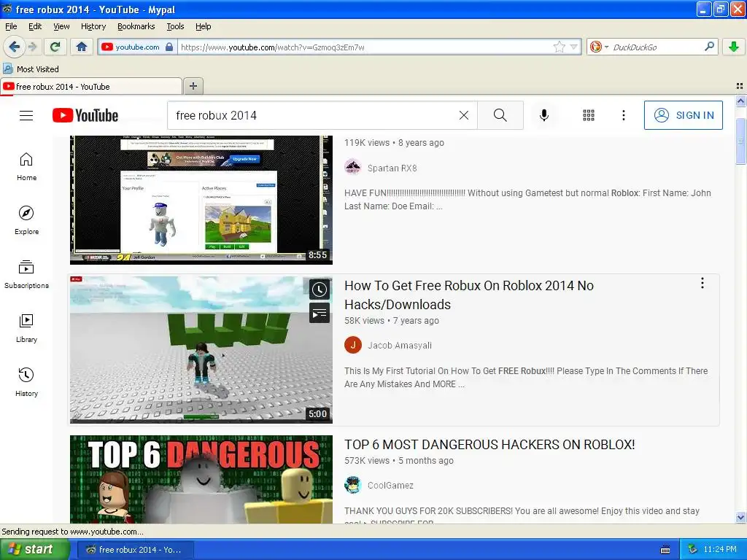
Task: Open the Help menu
Action: pos(203,26)
